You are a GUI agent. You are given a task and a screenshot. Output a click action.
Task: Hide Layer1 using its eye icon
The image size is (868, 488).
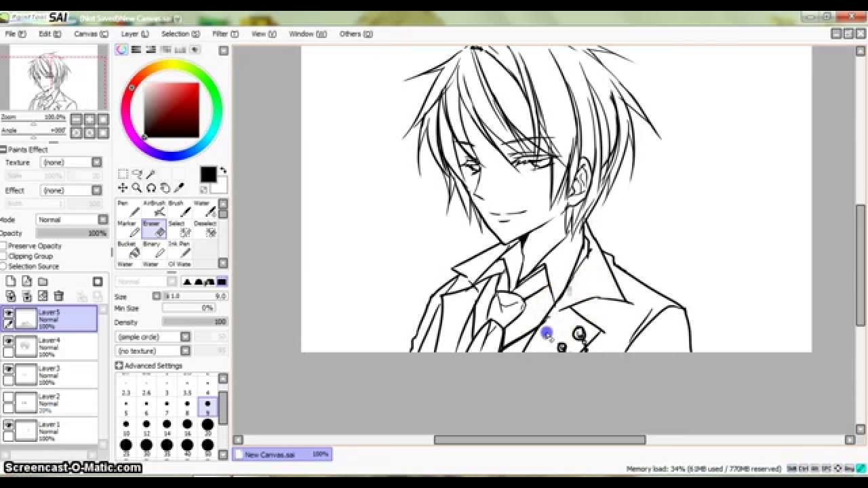point(9,425)
